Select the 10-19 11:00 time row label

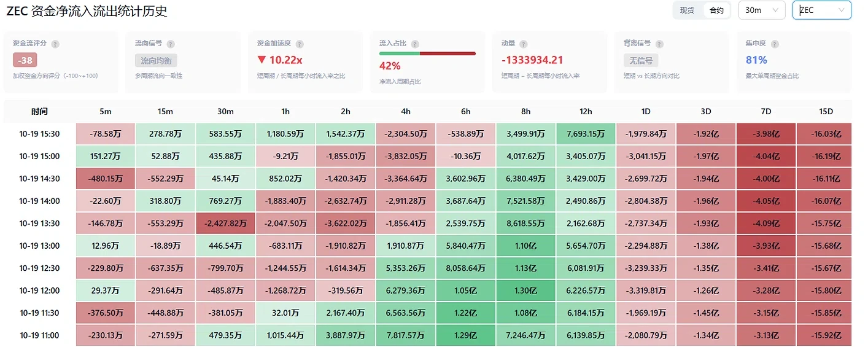tap(39, 335)
